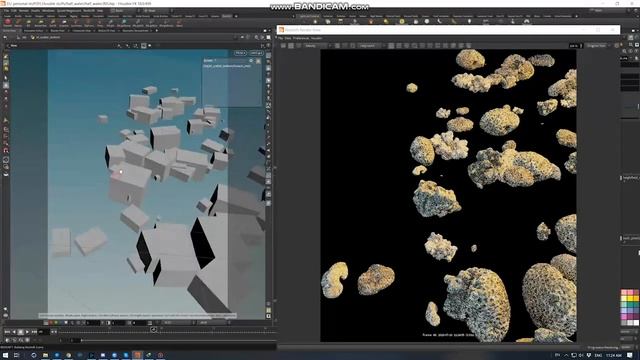Open the Original Size dropdown in the Render View
The height and width of the screenshot is (360, 640).
point(598,46)
